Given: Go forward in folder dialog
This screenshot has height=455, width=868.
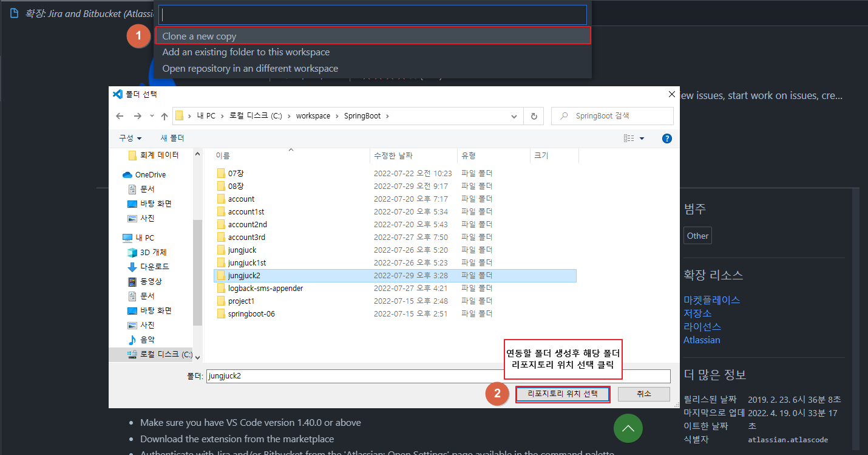Looking at the screenshot, I should [x=138, y=116].
